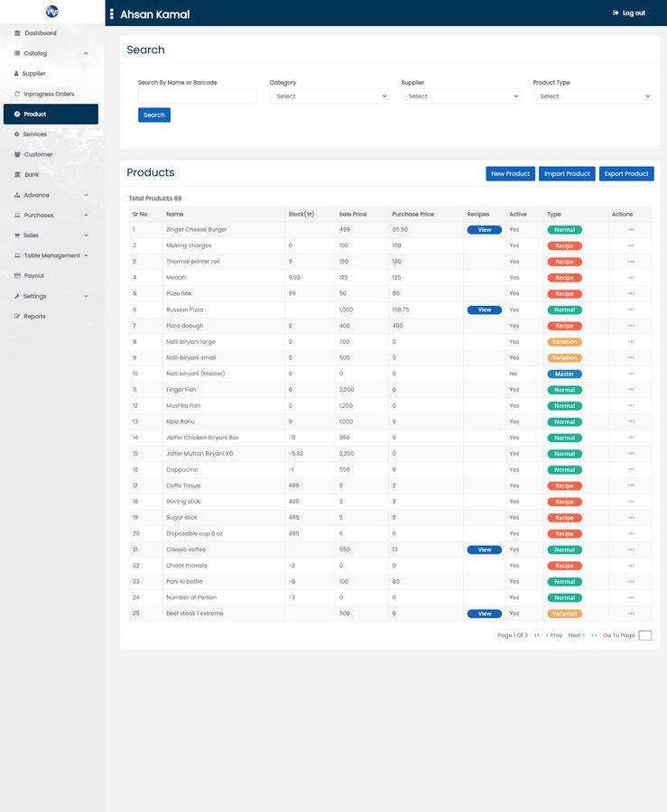The width and height of the screenshot is (667, 812).
Task: Expand the Purchases menu chevron
Action: [86, 215]
